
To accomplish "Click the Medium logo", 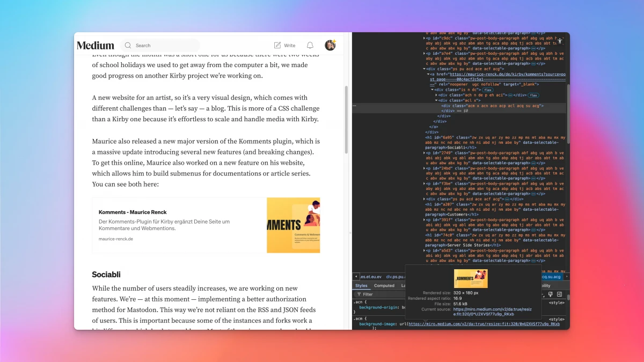I will point(96,46).
